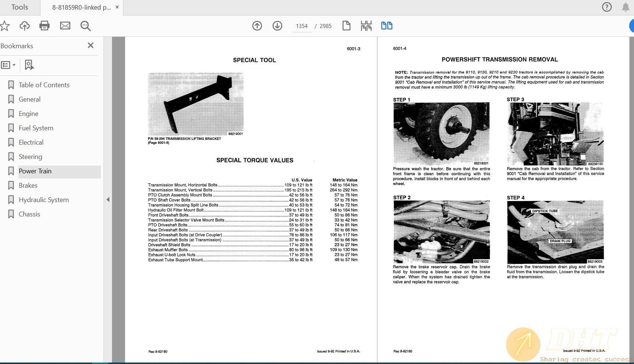This screenshot has height=364, width=634.
Task: Select the multi-page tiling view icon
Action: (366, 26)
